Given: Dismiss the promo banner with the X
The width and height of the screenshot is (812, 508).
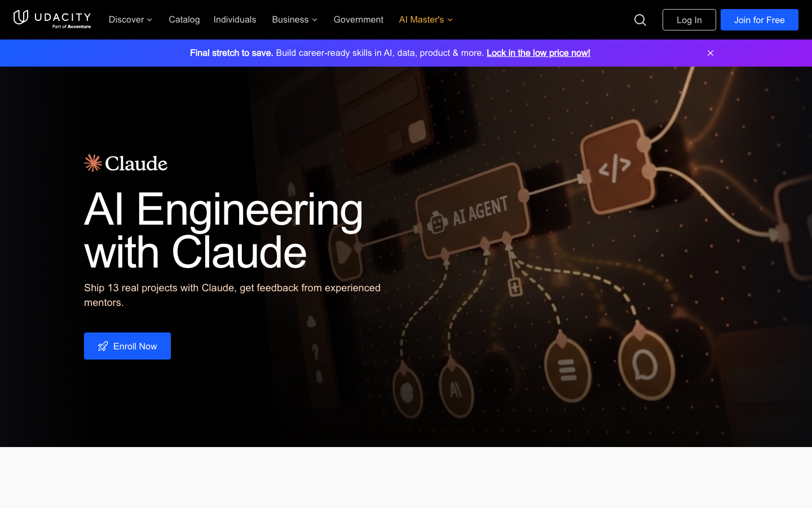Looking at the screenshot, I should (710, 53).
